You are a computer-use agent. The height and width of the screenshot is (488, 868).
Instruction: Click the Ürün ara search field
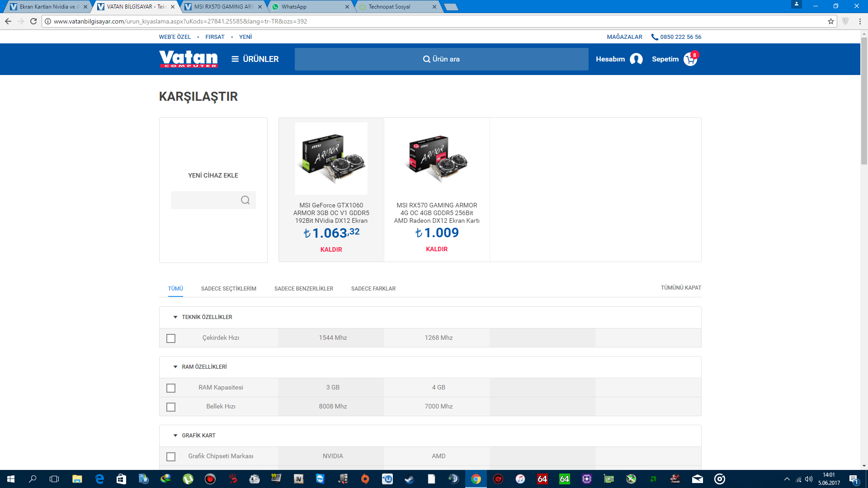click(441, 59)
